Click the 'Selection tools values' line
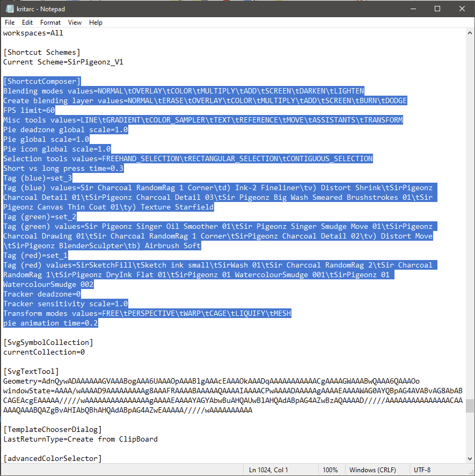Image resolution: width=475 pixels, height=476 pixels. click(188, 159)
